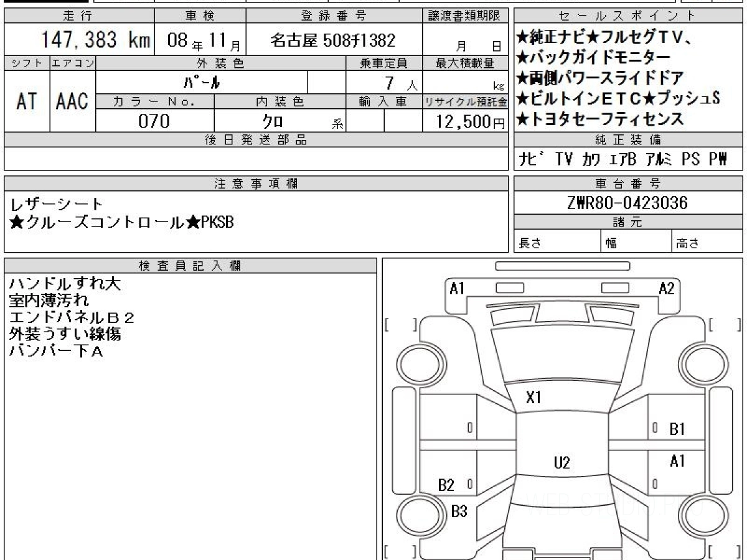The image size is (747, 560).
Task: Select the recycle deposit 12,500円
Action: point(470,121)
